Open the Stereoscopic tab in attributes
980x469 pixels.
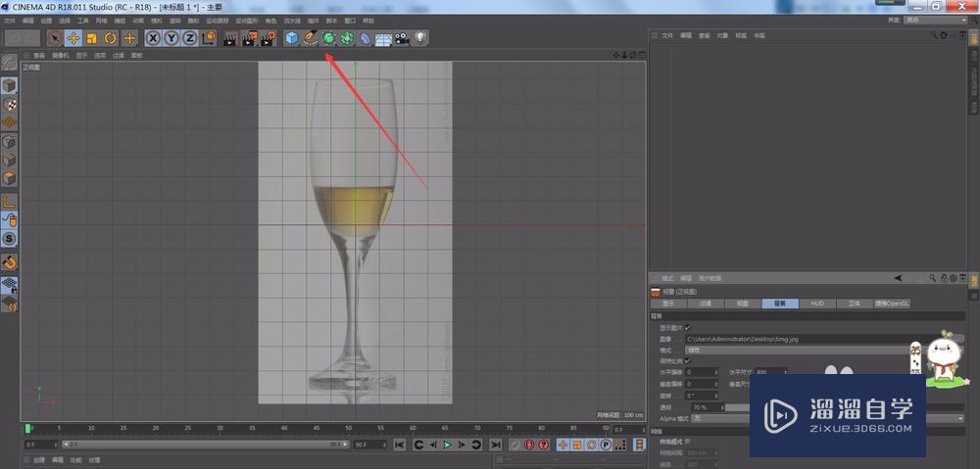pos(855,304)
